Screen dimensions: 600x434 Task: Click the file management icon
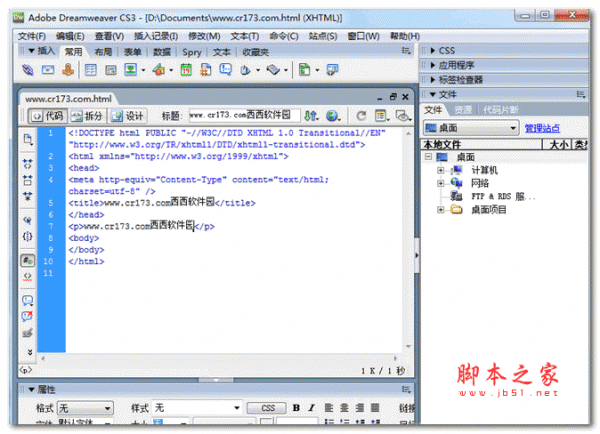coord(311,115)
